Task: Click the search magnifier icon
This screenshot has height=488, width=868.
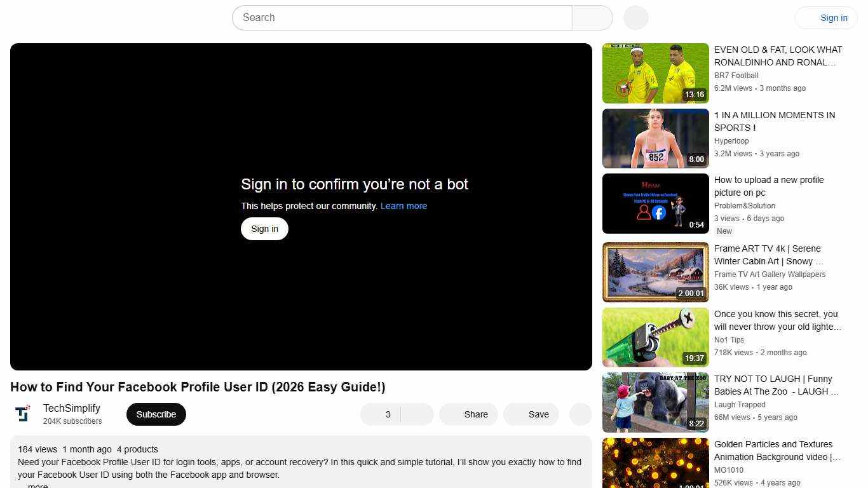Action: tap(592, 17)
